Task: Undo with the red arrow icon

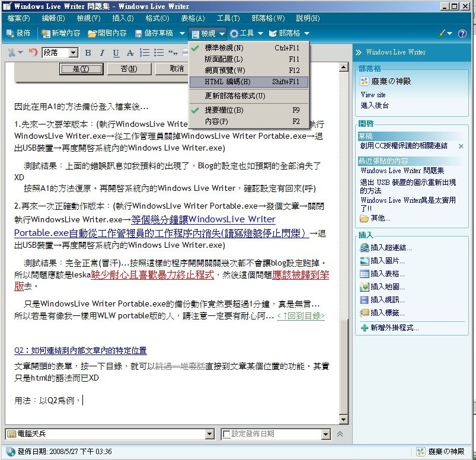Action: tap(33, 52)
